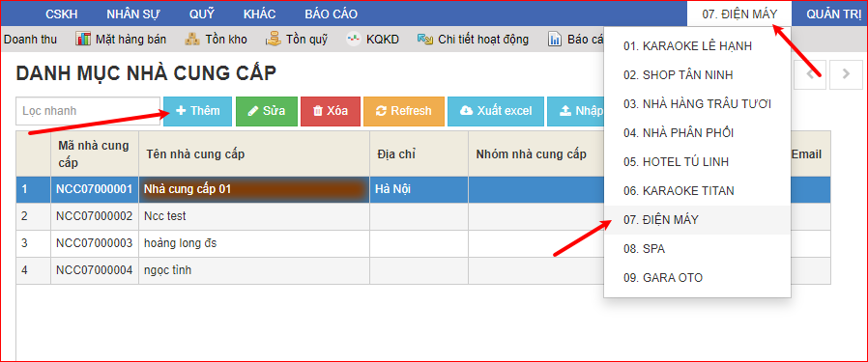This screenshot has width=868, height=362.
Task: Click supplier name ngọc tình
Action: click(168, 271)
